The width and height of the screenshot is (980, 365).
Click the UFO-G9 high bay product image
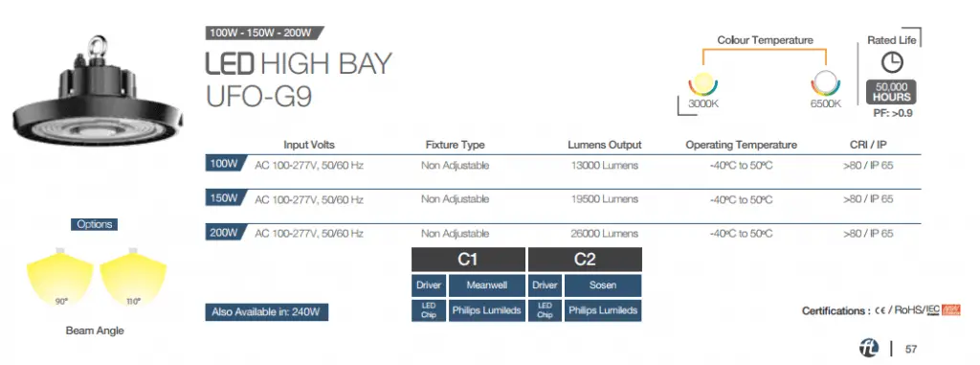tap(98, 92)
